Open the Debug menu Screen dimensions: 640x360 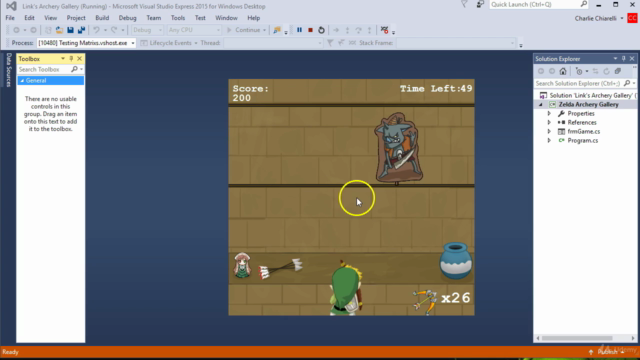click(x=127, y=18)
